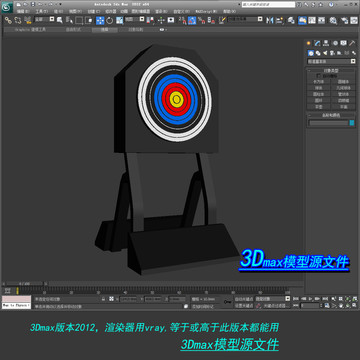Click the time slider handle
The height and width of the screenshot is (360, 360).
pyautogui.click(x=24, y=284)
